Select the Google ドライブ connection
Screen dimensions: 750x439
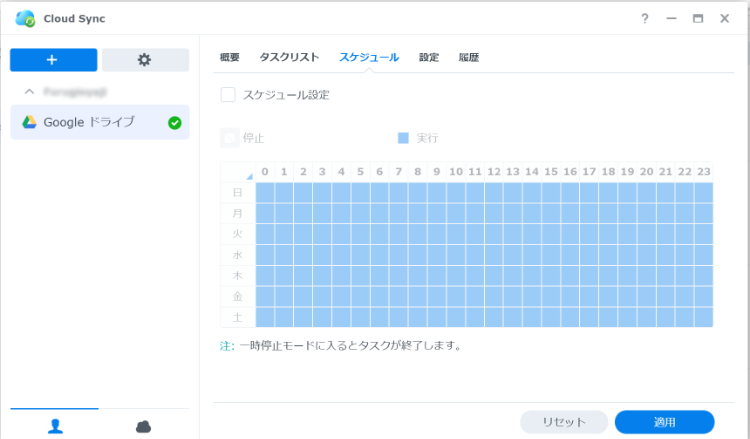click(x=99, y=122)
